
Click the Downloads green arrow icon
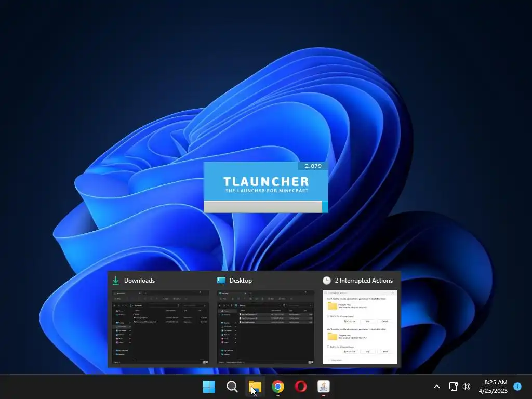tap(116, 281)
